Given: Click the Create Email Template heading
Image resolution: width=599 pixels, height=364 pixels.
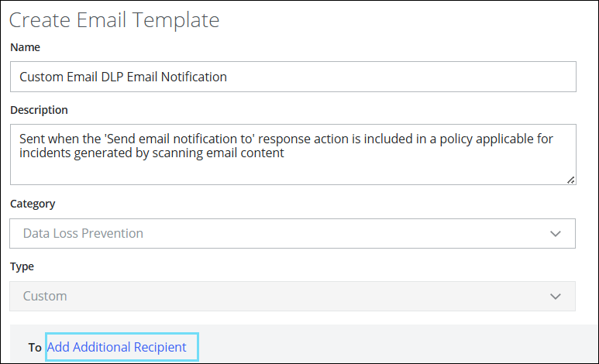Looking at the screenshot, I should (114, 19).
